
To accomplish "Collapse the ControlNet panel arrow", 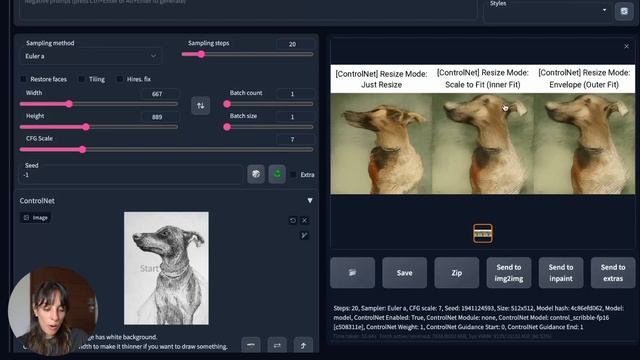I will [x=310, y=200].
